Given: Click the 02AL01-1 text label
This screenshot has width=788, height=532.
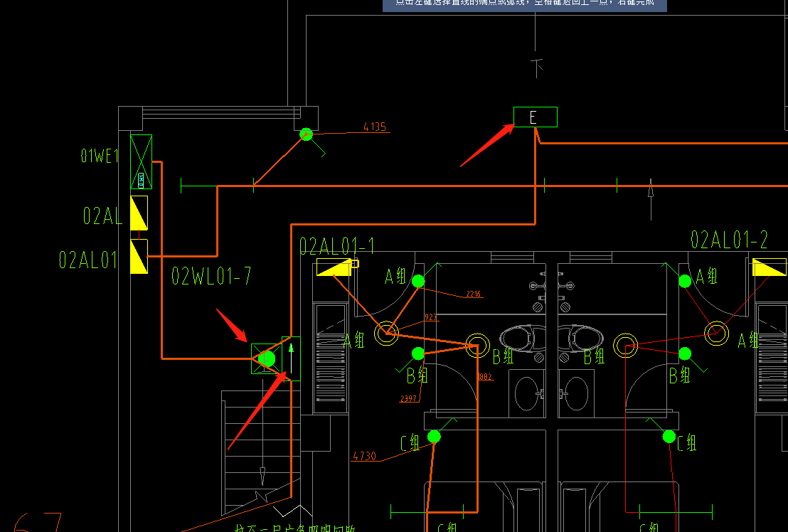Looking at the screenshot, I should [x=337, y=246].
